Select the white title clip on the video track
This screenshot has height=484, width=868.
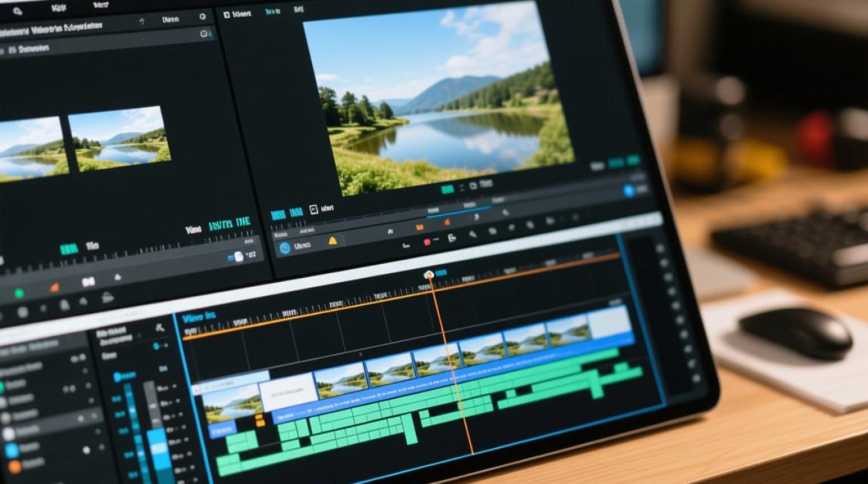[x=289, y=392]
